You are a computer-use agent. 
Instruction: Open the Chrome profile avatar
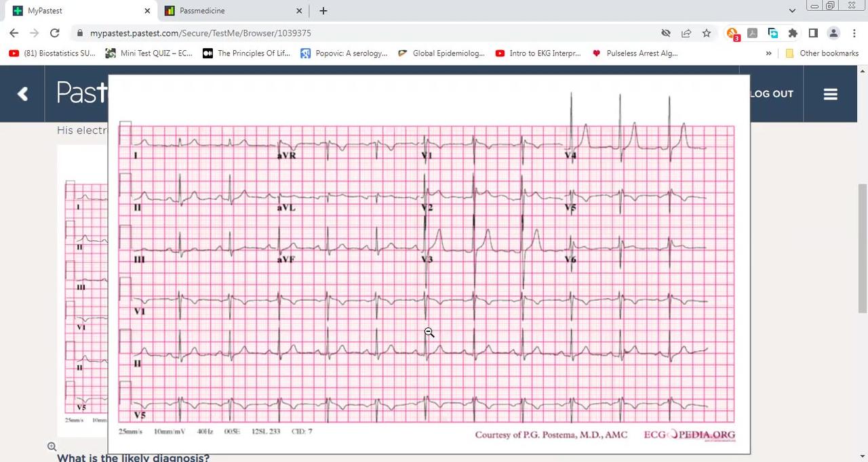(x=833, y=33)
